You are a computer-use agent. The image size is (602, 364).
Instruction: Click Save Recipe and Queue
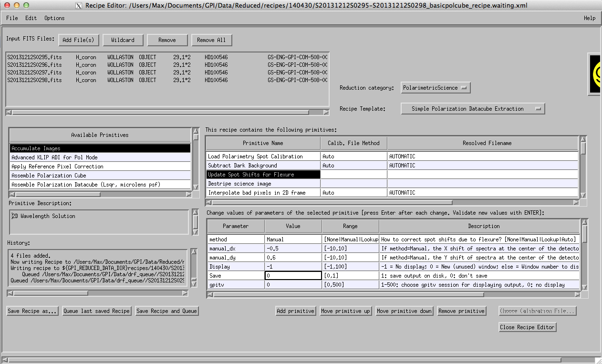coord(166,311)
